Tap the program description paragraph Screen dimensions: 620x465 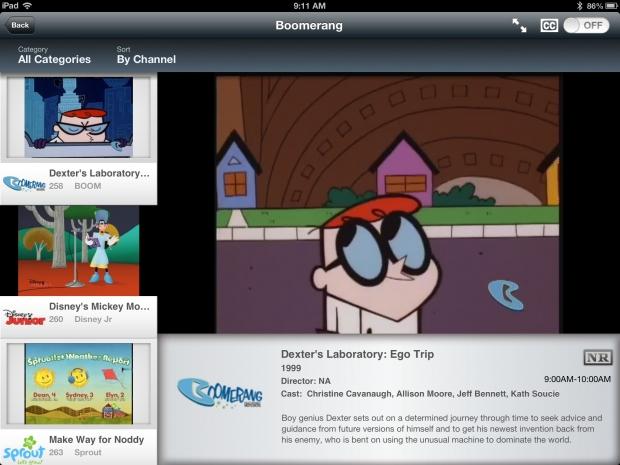click(x=442, y=429)
